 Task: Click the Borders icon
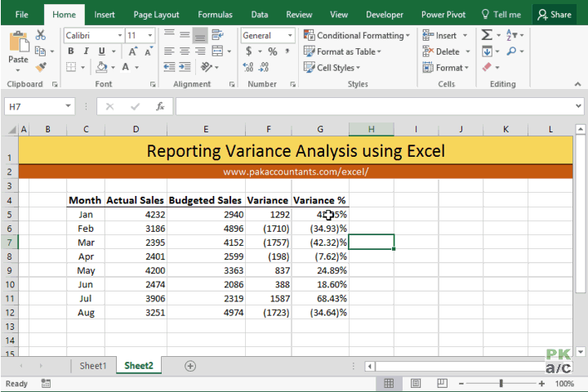[x=71, y=67]
